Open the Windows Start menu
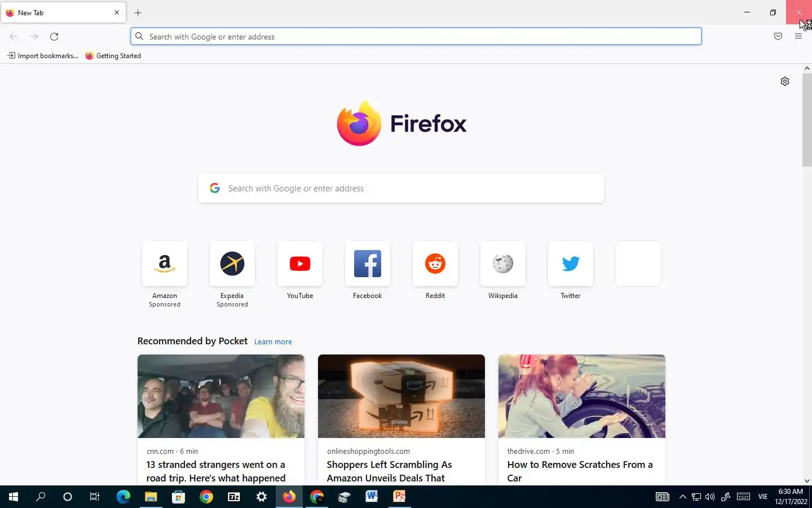This screenshot has width=812, height=508. click(x=14, y=497)
